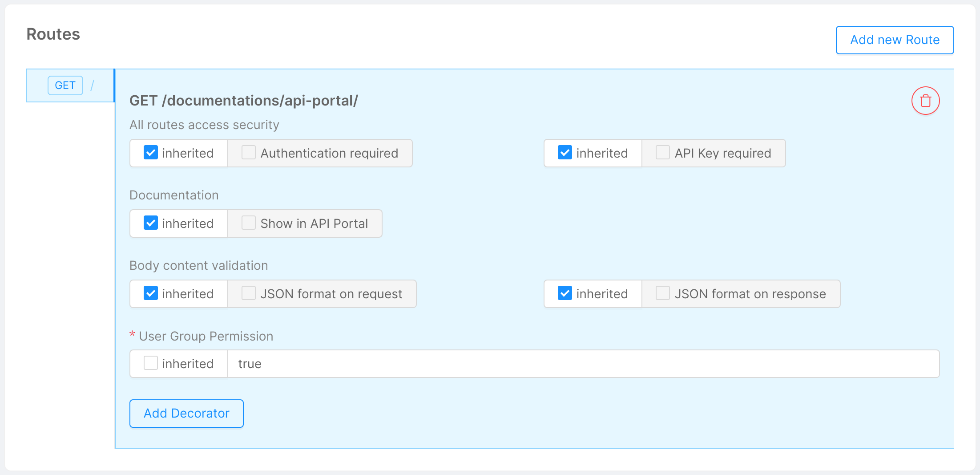The width and height of the screenshot is (980, 475).
Task: Select the true text in permission field
Action: (x=249, y=363)
